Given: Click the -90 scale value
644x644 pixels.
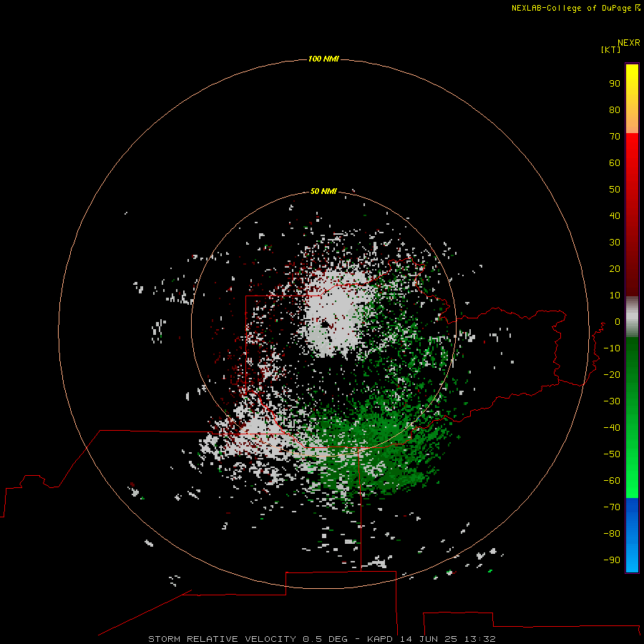Looking at the screenshot, I should [x=612, y=560].
